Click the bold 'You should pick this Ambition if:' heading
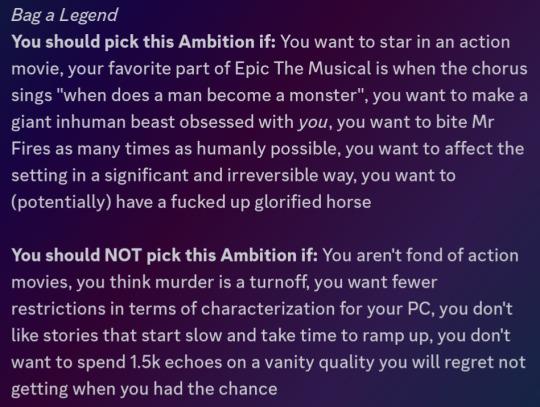540x407 pixels. click(144, 42)
